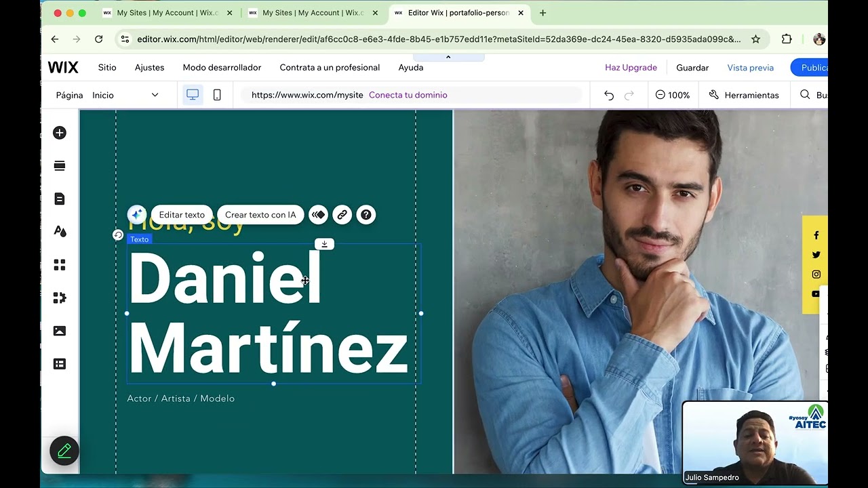This screenshot has height=488, width=868.
Task: Click the Wix logo
Action: click(63, 67)
